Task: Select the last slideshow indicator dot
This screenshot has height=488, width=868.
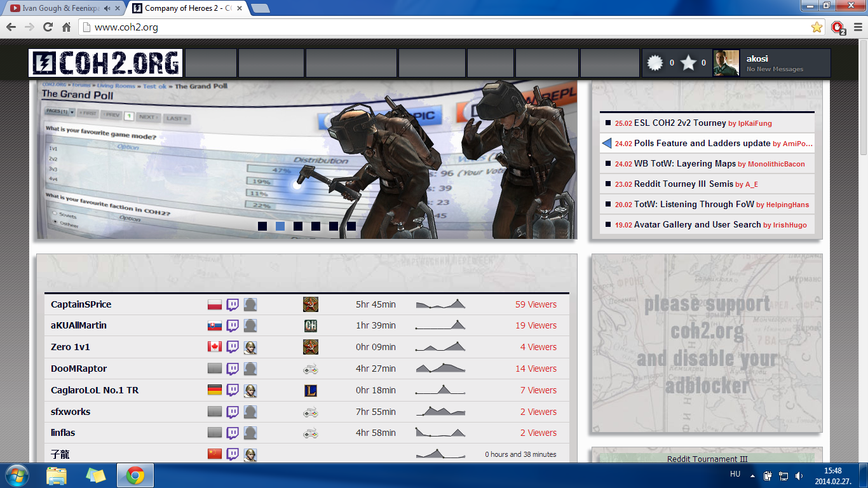Action: pyautogui.click(x=351, y=226)
